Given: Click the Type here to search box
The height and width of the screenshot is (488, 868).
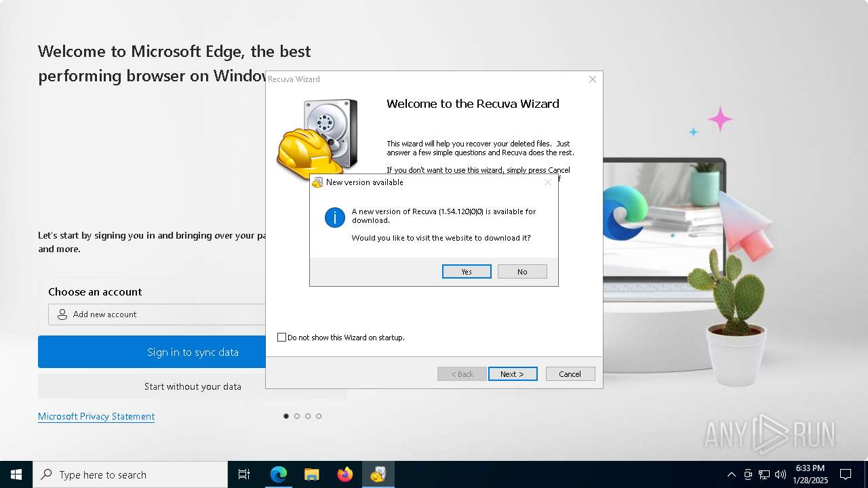Looking at the screenshot, I should point(130,474).
